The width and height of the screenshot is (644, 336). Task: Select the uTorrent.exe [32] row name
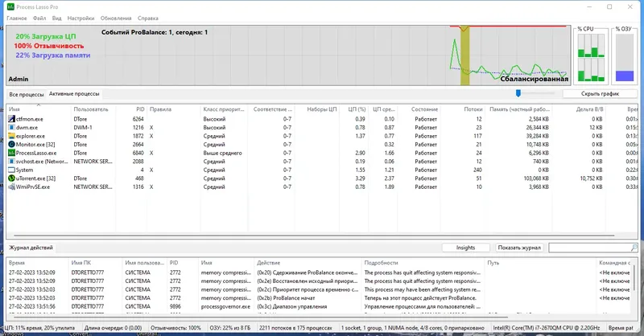coord(35,178)
